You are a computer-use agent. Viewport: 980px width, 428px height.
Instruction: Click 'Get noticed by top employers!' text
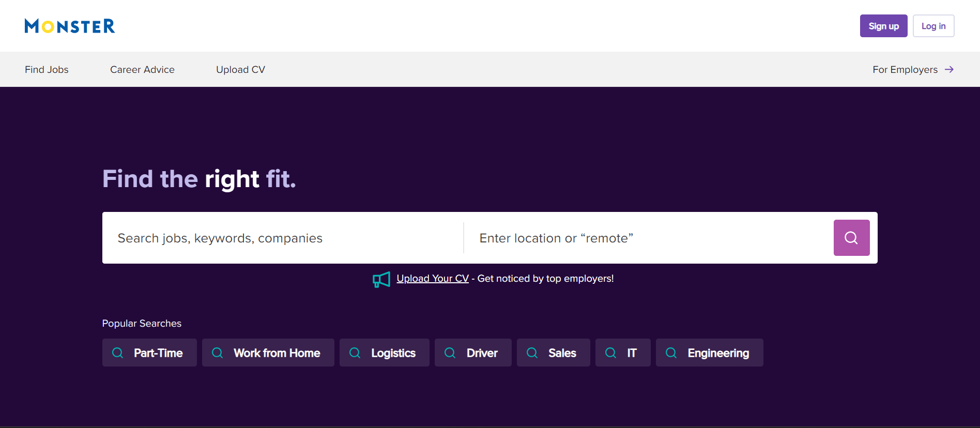[545, 279]
